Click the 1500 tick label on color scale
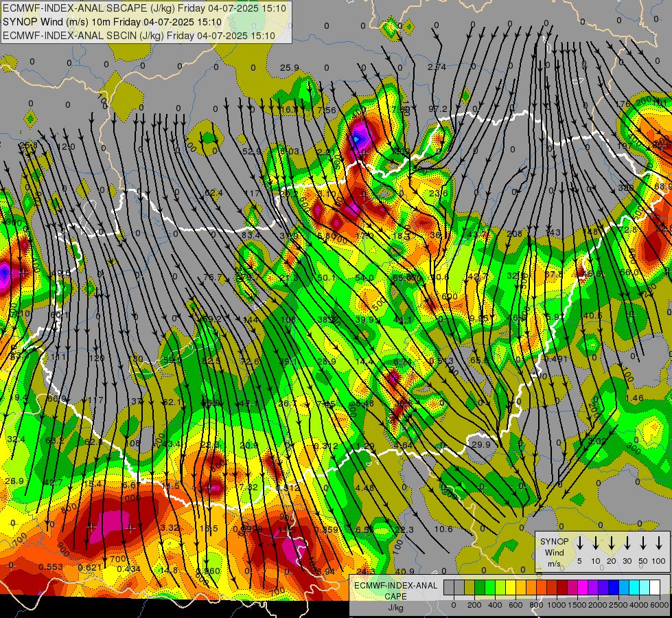The image size is (672, 618). 577,605
